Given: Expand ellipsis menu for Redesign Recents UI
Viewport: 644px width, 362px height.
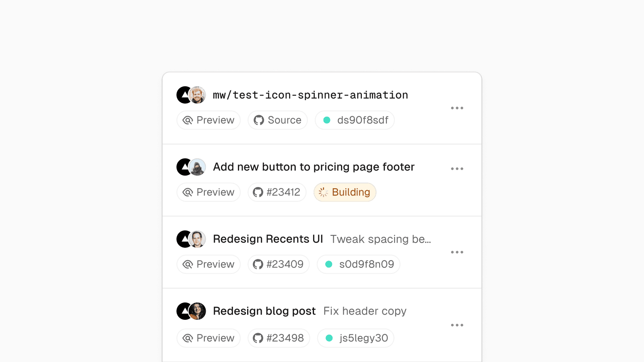Looking at the screenshot, I should [x=457, y=252].
